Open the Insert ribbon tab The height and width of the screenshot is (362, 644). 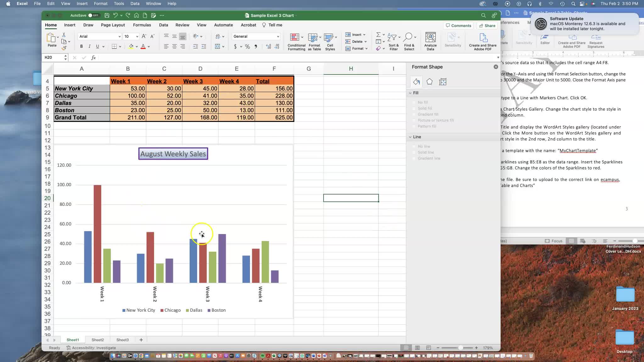[69, 25]
